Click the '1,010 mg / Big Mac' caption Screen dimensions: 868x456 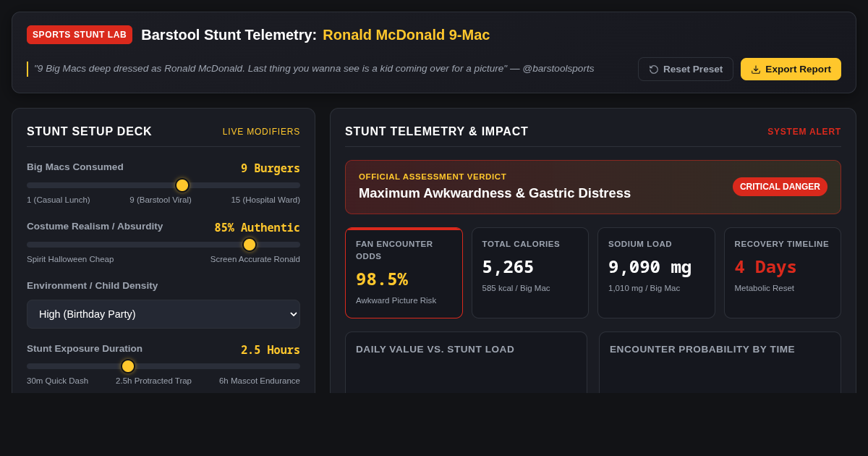click(644, 288)
